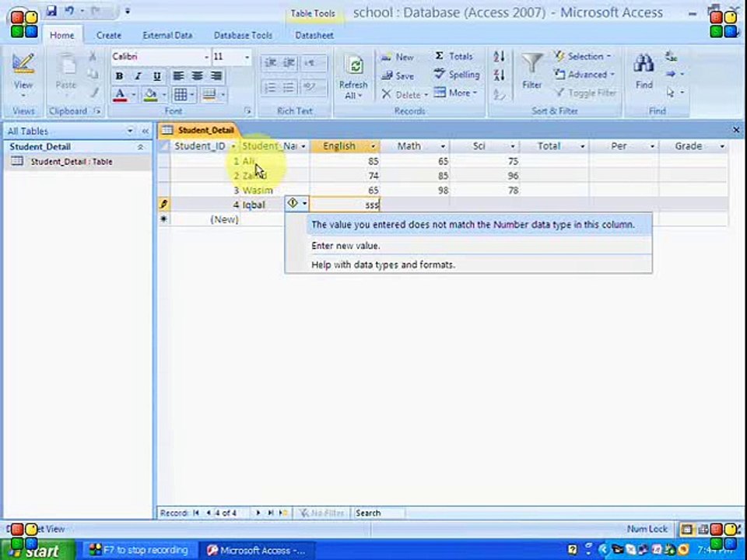Screen dimensions: 747x560
Task: Click the Undo icon in quick access toolbar
Action: (x=69, y=10)
